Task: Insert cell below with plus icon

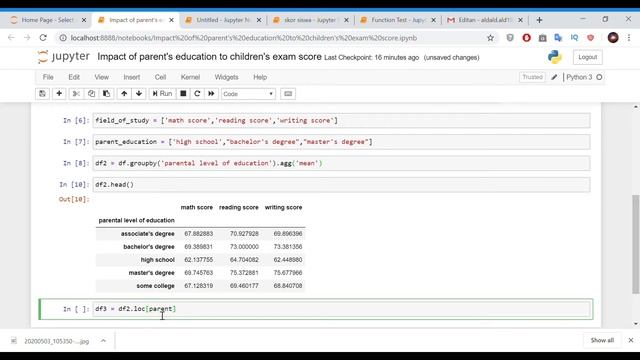Action: [59, 94]
